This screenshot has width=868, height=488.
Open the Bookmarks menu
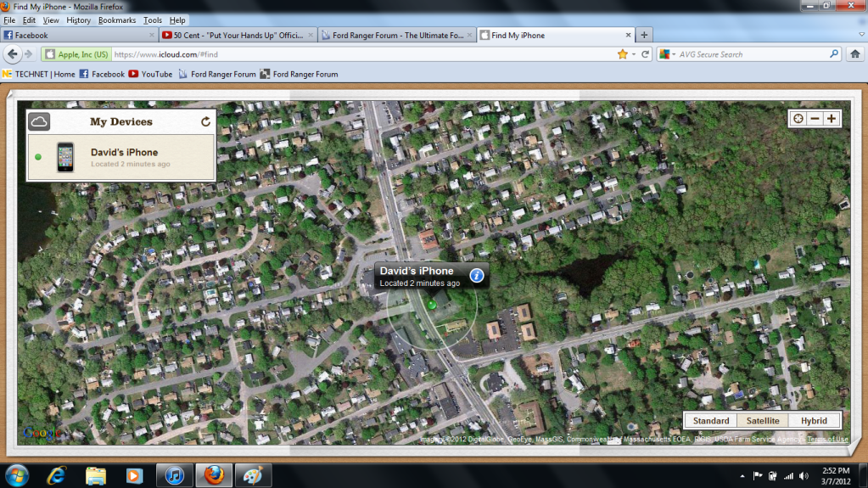coord(117,20)
